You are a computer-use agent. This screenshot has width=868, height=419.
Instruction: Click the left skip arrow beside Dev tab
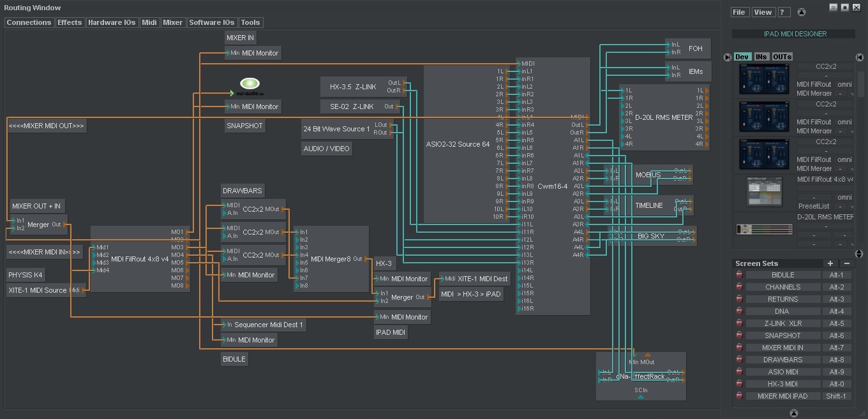click(728, 57)
